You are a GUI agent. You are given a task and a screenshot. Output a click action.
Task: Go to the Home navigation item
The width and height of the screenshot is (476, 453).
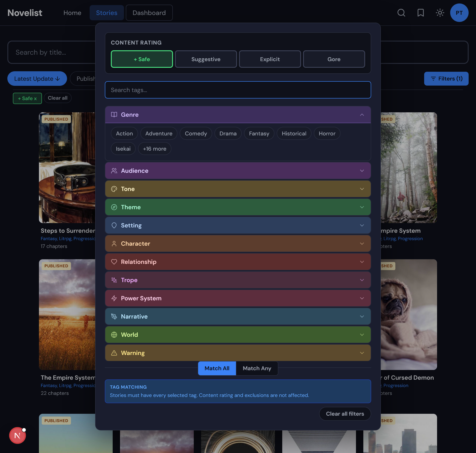tap(72, 13)
